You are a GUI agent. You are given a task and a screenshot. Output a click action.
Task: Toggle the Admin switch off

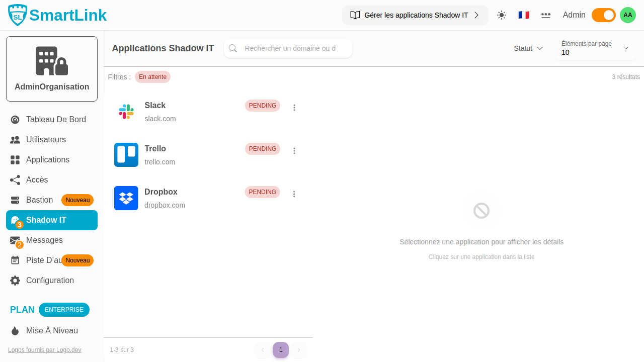click(603, 15)
